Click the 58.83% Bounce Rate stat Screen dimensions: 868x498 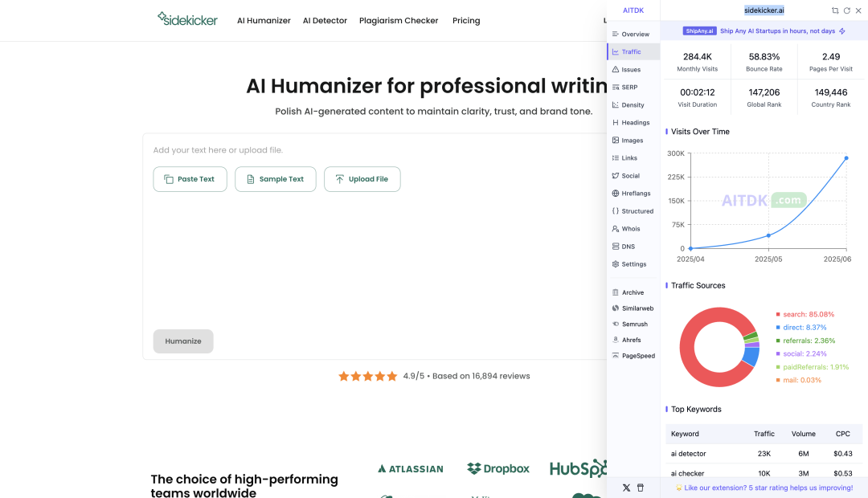(x=764, y=61)
